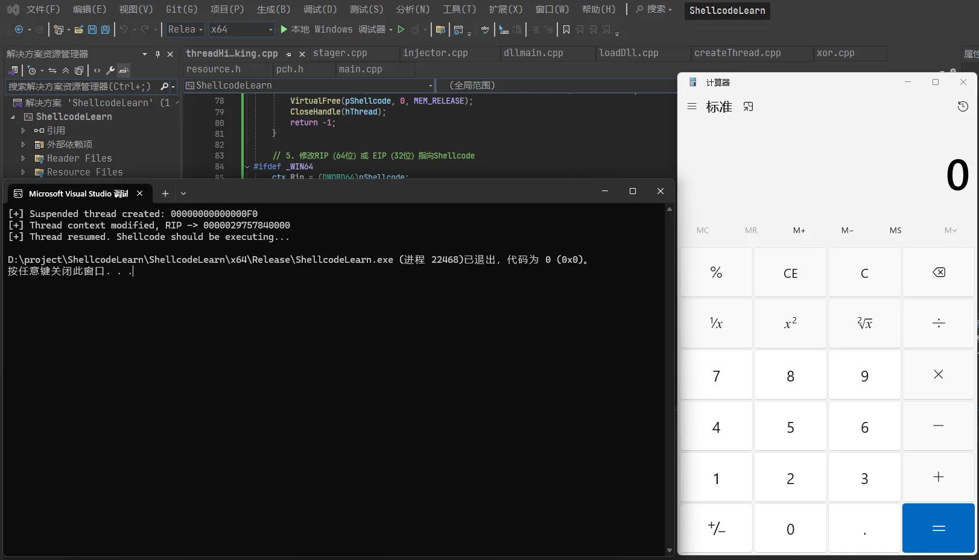Click the bookmark icon in the toolbar
This screenshot has width=979, height=560.
point(566,30)
